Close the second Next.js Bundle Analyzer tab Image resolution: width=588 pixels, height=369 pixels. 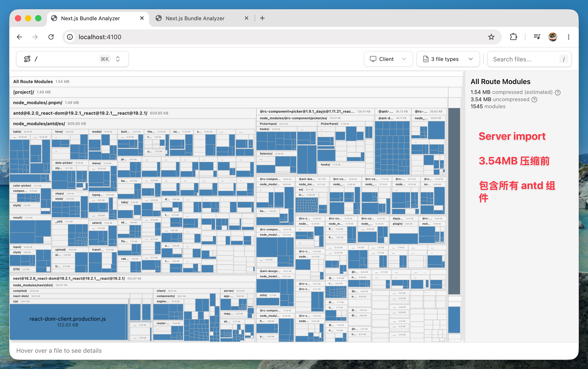coord(247,18)
